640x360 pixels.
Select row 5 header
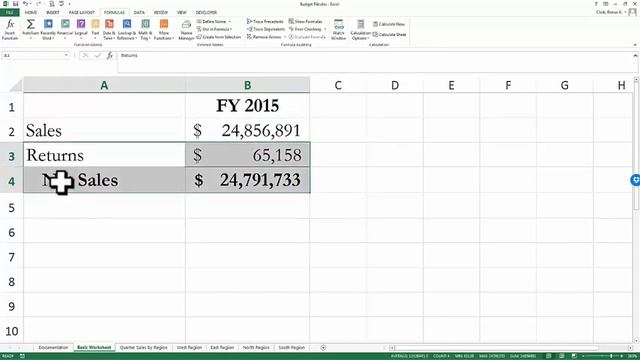click(x=11, y=207)
